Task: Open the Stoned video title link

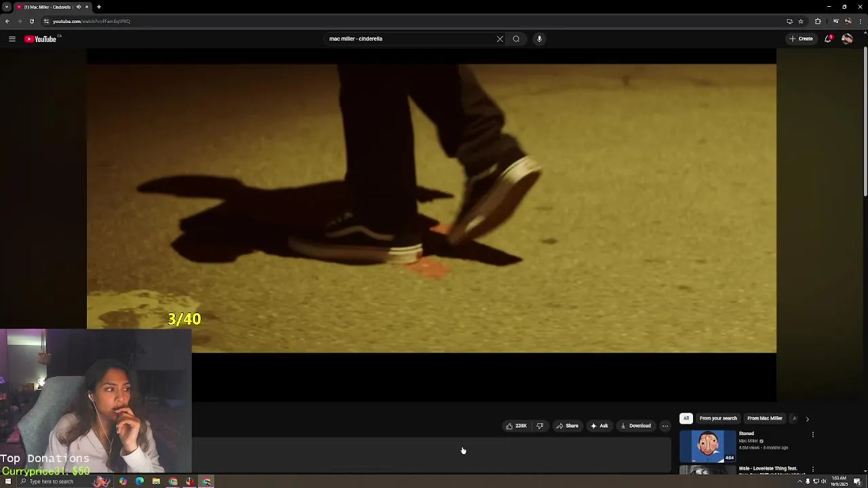Action: click(746, 434)
